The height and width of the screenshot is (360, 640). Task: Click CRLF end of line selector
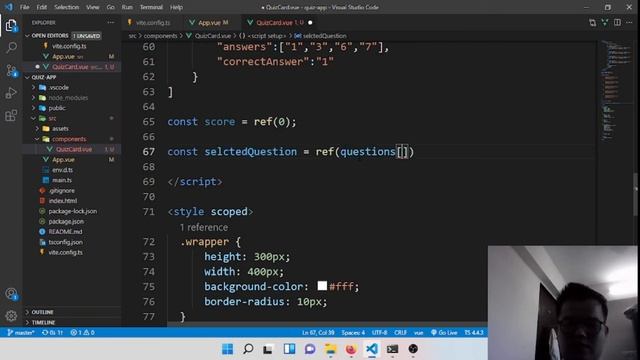[400, 333]
